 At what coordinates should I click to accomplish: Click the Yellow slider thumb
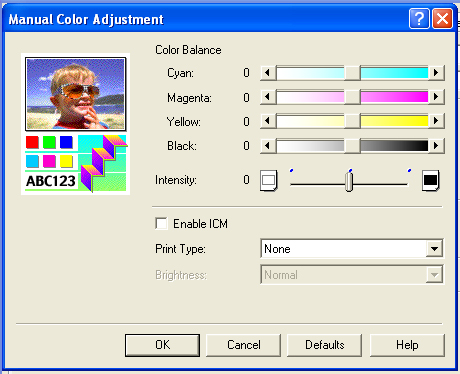click(x=352, y=121)
